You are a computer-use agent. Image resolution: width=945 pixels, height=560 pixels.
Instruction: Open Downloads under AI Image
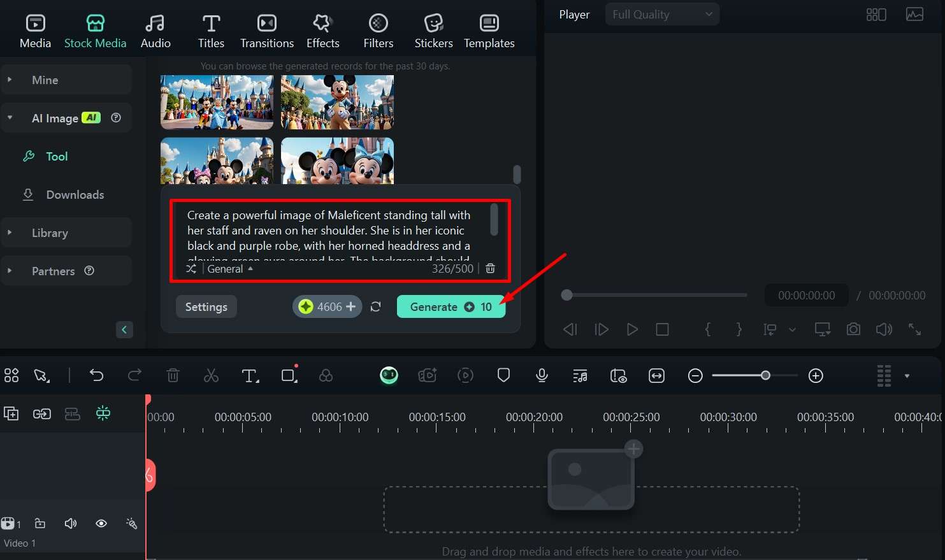click(75, 195)
